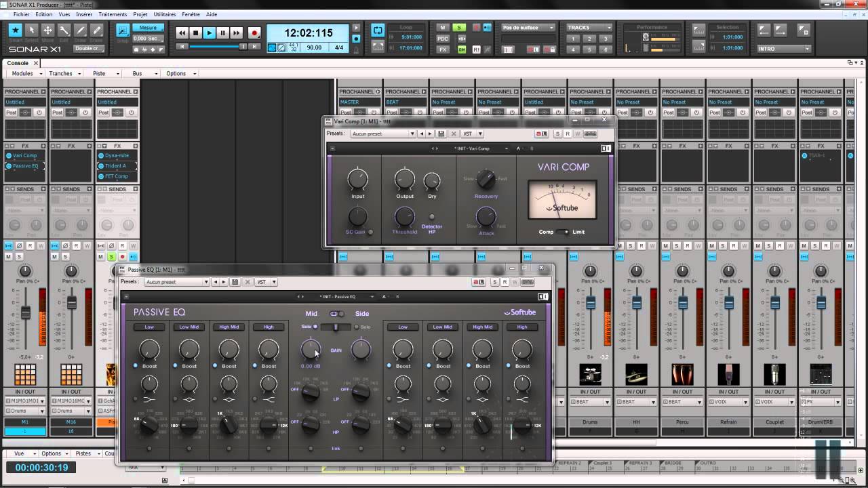Viewport: 868px width, 488px height.
Task: Pause the transport
Action: tap(222, 33)
